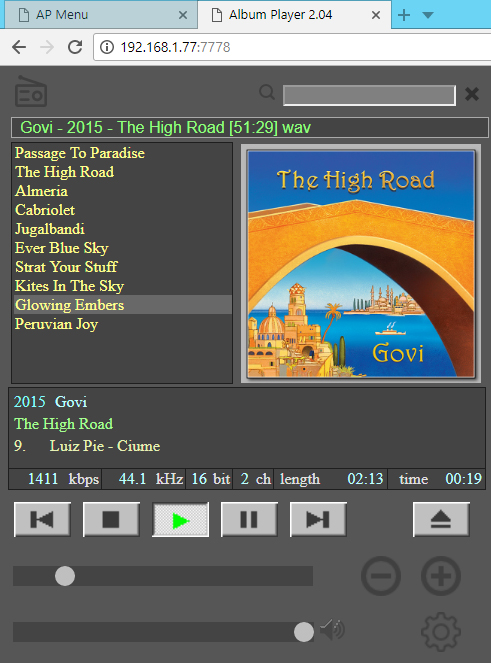Switch to the AP Menu browser tab
This screenshot has height=663, width=491.
click(x=101, y=15)
